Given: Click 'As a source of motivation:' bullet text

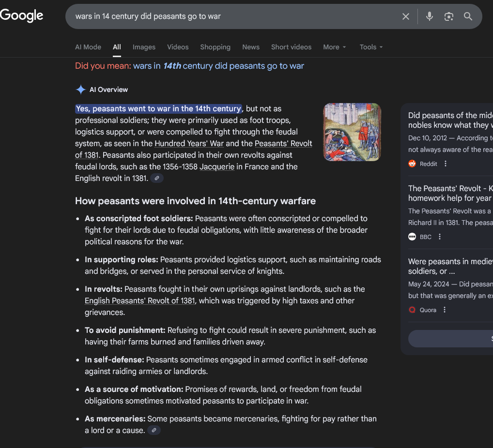Looking at the screenshot, I should coord(134,389).
